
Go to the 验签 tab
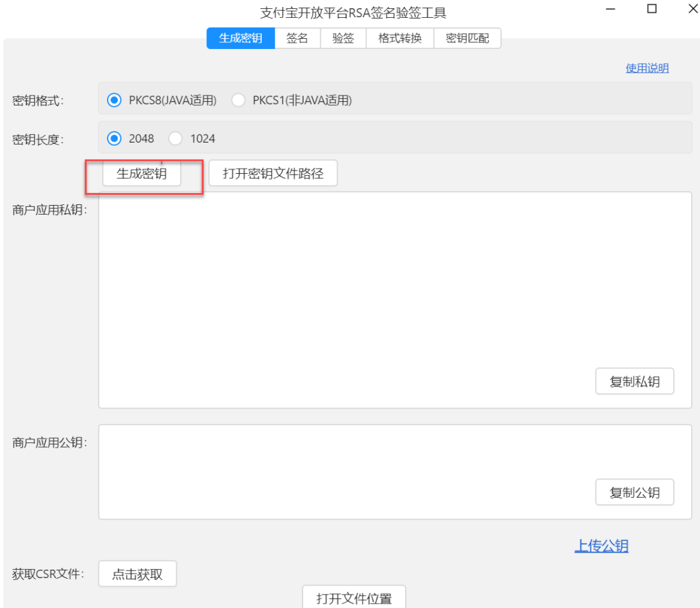click(343, 38)
